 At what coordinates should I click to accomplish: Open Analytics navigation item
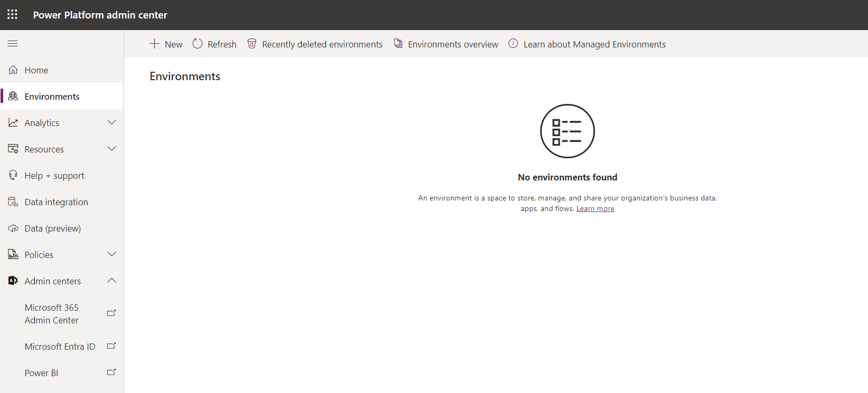pos(62,122)
